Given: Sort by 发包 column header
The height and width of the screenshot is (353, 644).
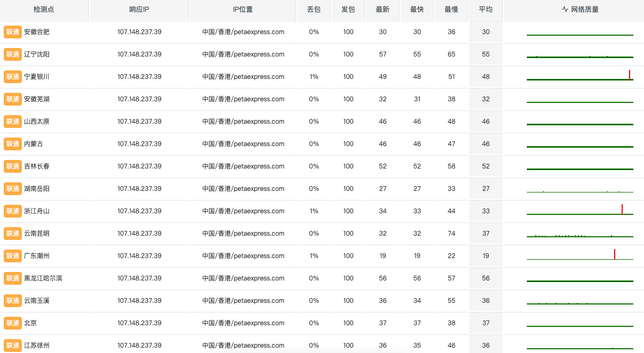Looking at the screenshot, I should pos(348,10).
